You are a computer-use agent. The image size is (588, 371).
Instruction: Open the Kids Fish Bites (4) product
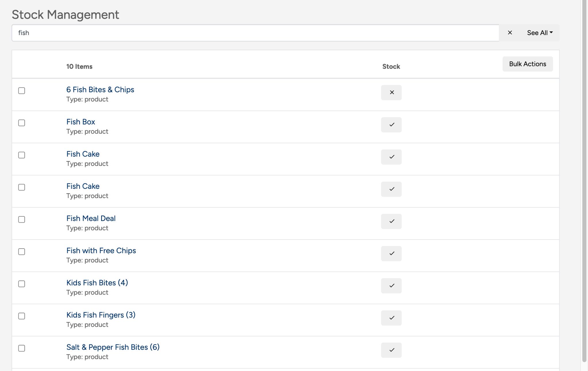(x=97, y=283)
